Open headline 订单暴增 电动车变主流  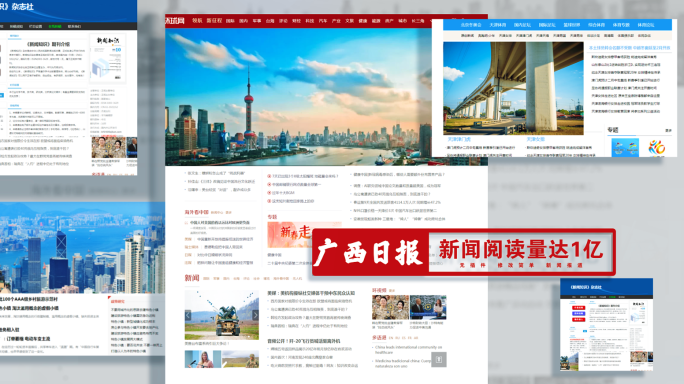click(x=28, y=339)
